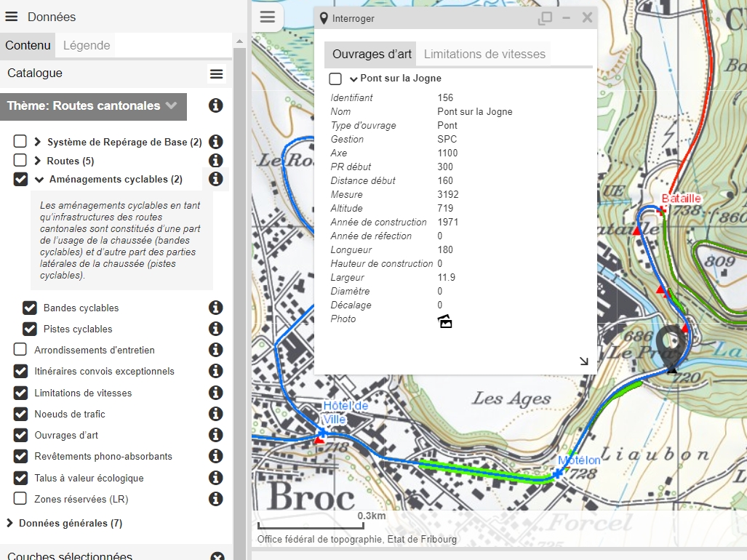Click the left panel vertical scrollbar

point(238,291)
